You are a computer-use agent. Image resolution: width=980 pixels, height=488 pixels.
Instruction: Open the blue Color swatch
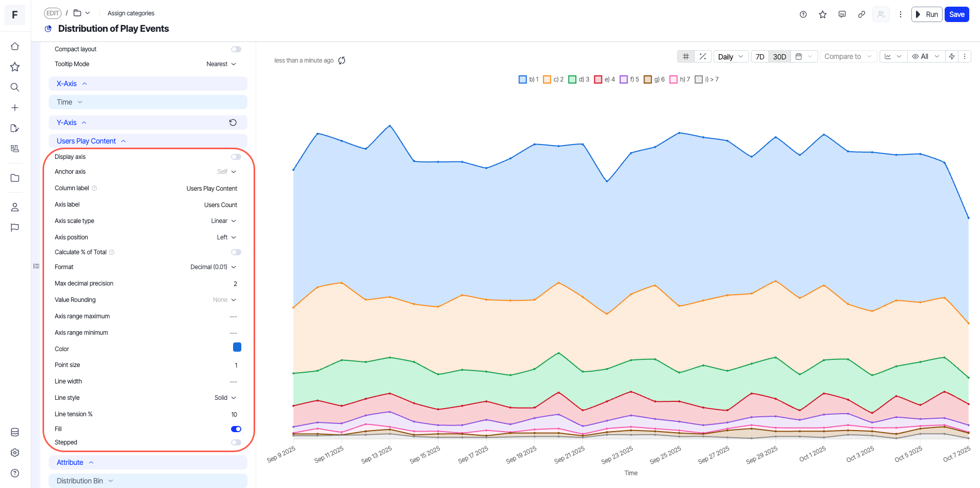[237, 347]
